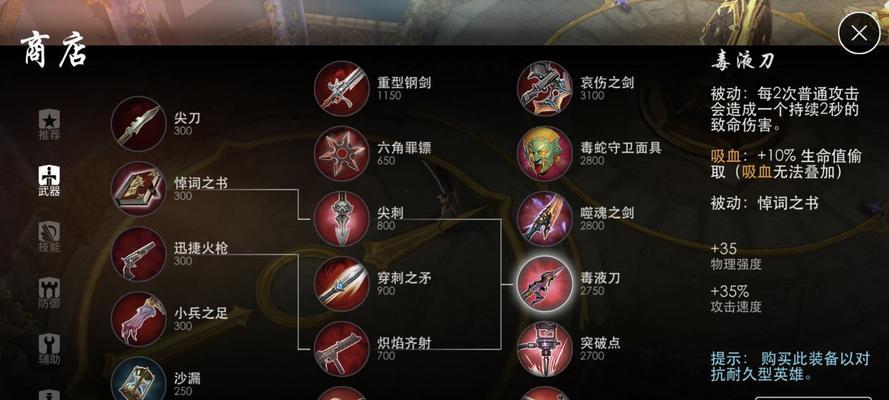Select the 悼词之书 book item icon
Viewport: 889px width, 400px height.
click(x=138, y=189)
